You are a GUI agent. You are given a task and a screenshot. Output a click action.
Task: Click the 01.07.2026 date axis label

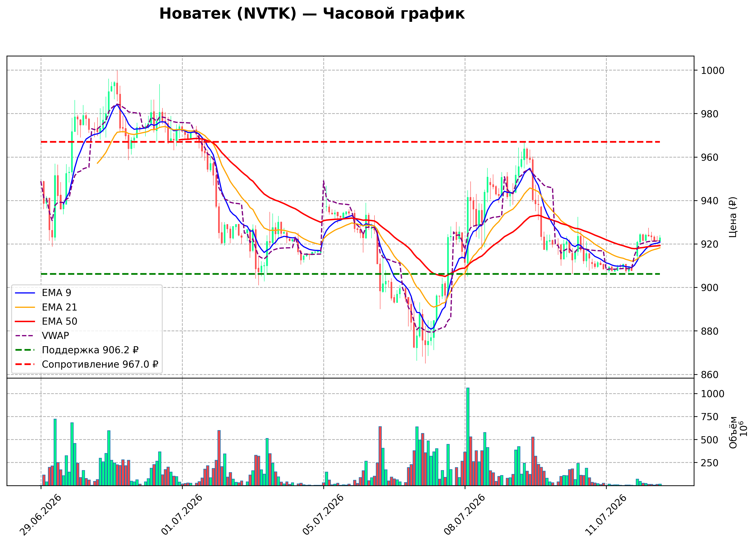coord(182,515)
